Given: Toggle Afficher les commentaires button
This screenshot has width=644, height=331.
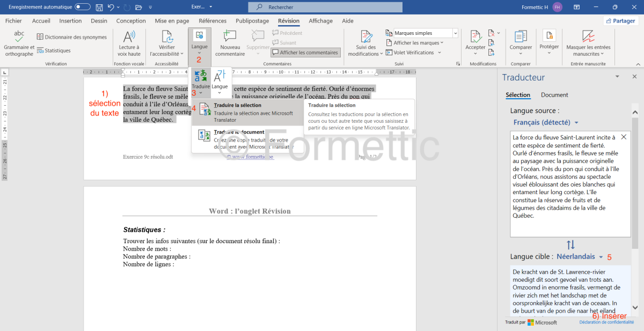Looking at the screenshot, I should pyautogui.click(x=305, y=53).
